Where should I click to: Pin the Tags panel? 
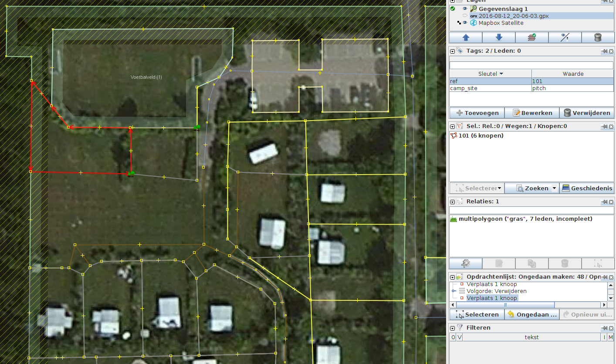click(605, 51)
